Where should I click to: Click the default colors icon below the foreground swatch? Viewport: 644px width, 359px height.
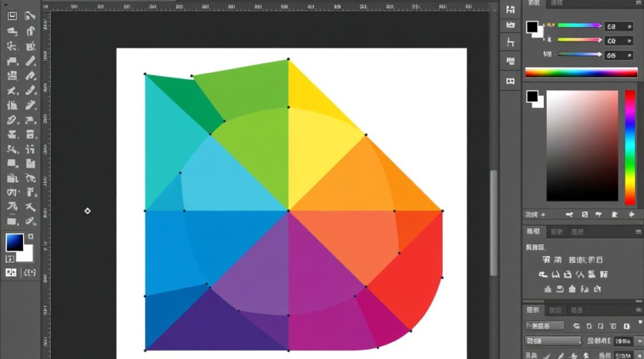click(x=10, y=259)
